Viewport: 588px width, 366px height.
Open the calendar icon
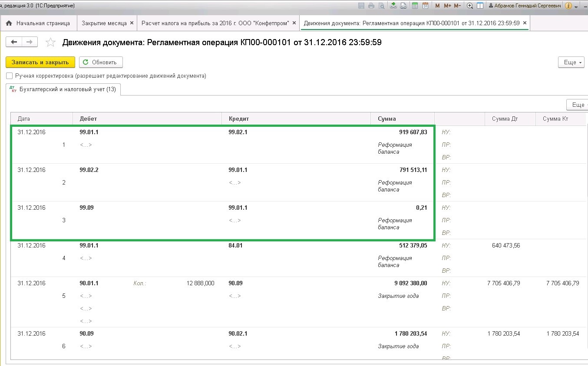(426, 6)
